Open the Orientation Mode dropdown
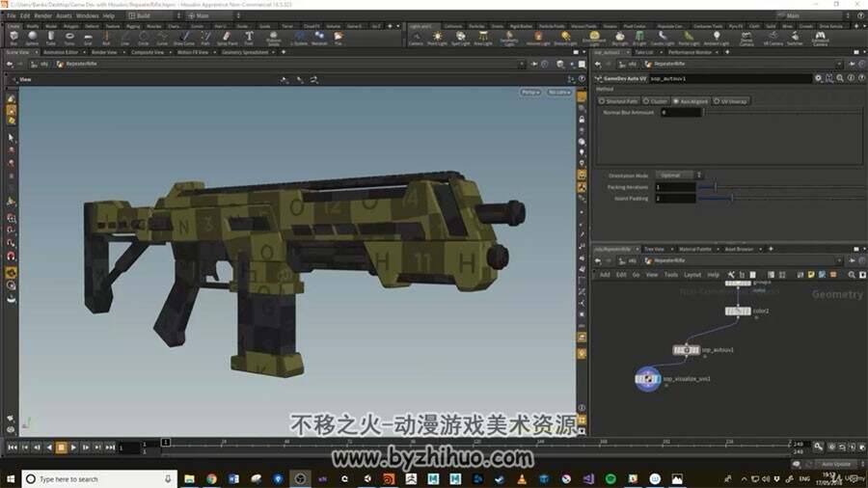 click(679, 176)
